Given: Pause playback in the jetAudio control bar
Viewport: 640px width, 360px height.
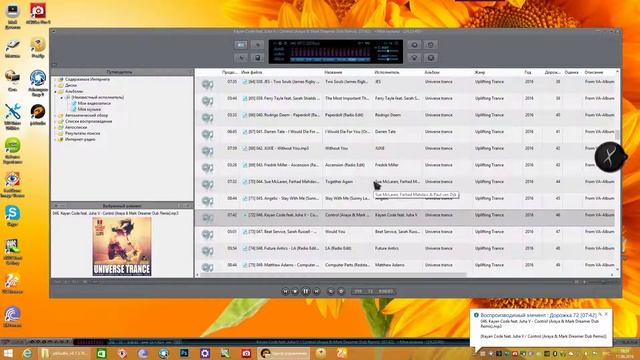Looking at the screenshot, I should click(x=305, y=291).
